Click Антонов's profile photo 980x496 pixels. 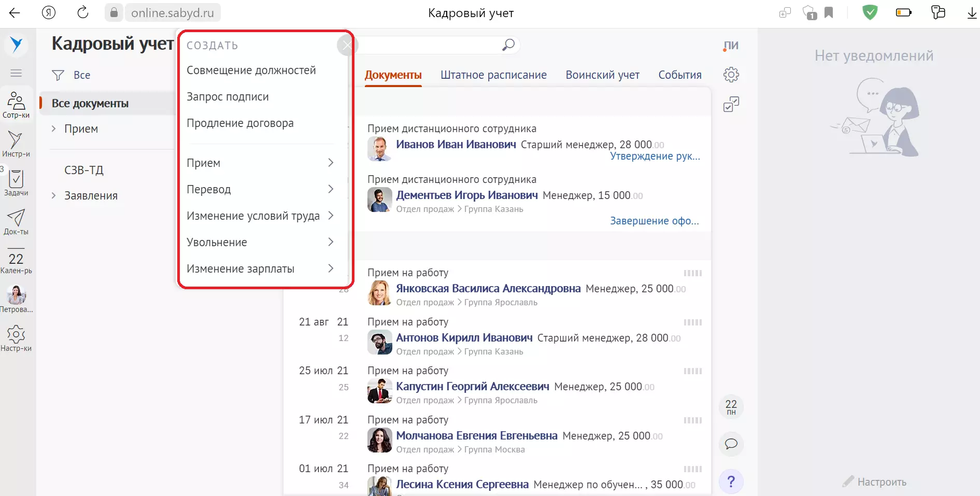(380, 342)
